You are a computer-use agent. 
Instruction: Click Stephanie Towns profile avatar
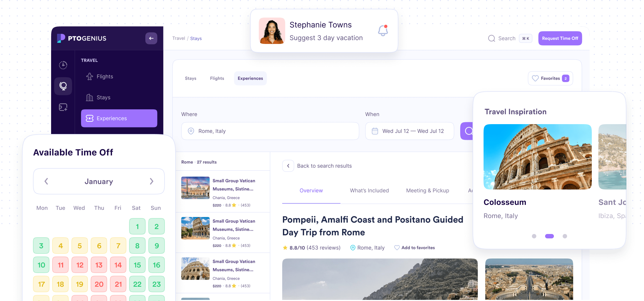272,31
